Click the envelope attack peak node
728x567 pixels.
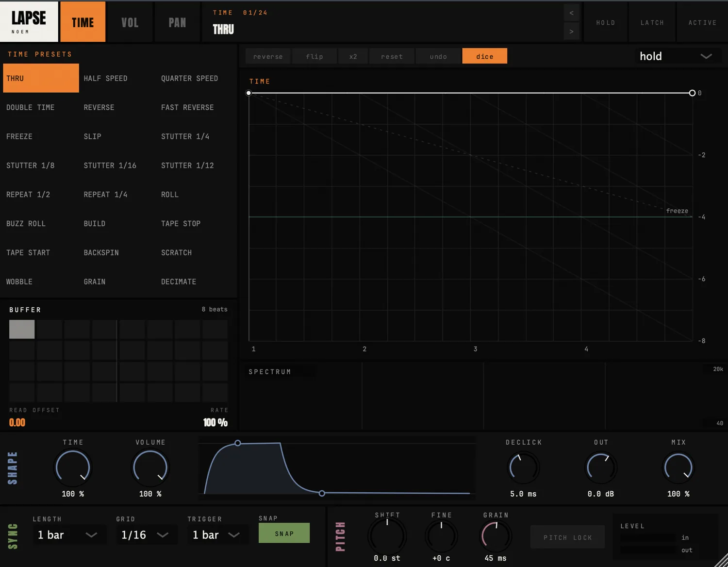point(237,443)
